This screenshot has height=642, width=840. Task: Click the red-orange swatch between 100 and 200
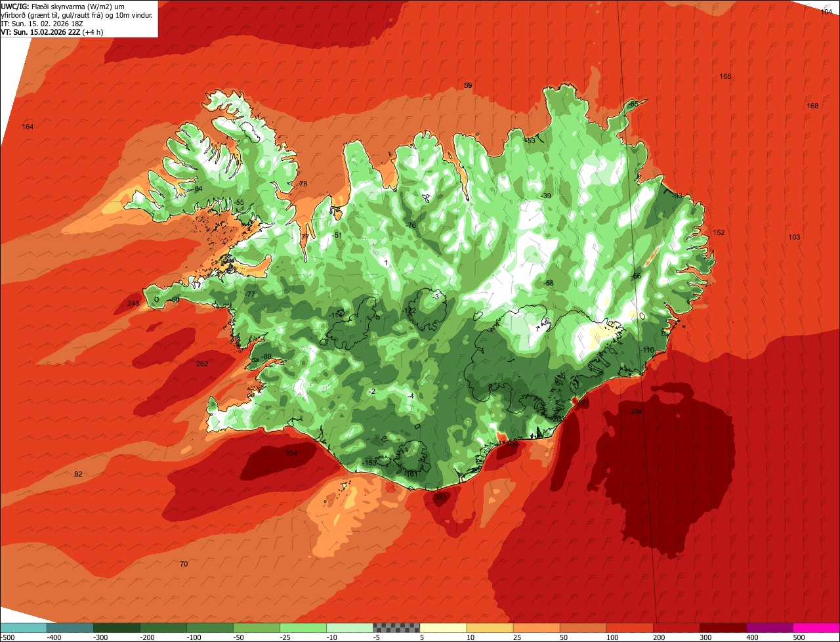click(629, 628)
